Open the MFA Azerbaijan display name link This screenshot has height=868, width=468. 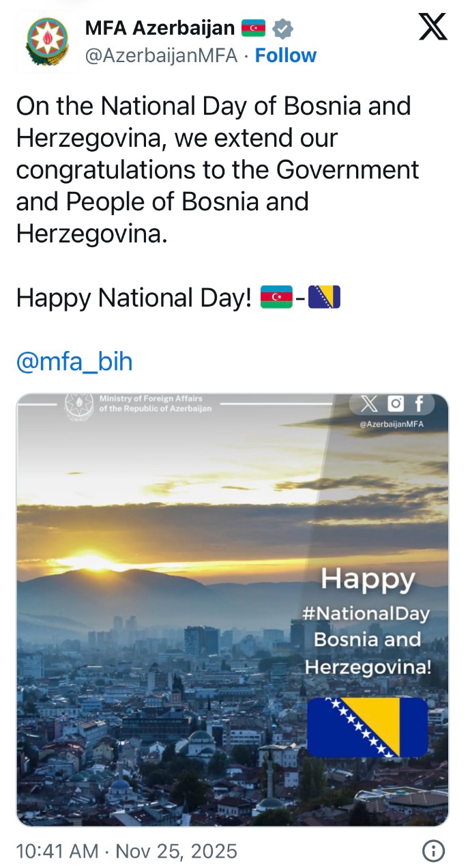(160, 28)
